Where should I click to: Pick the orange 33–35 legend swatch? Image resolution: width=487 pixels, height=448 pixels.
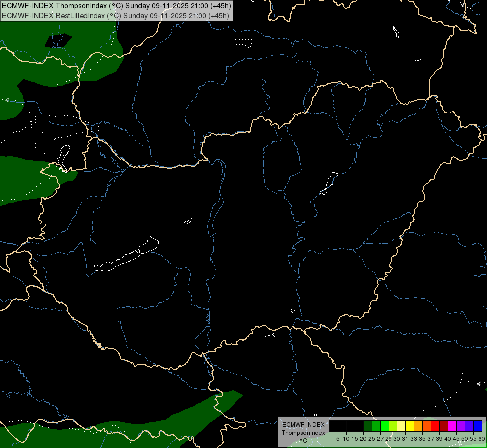pos(418,426)
